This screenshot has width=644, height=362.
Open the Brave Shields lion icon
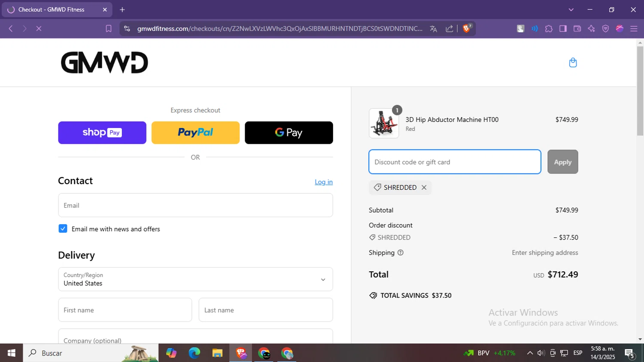(x=467, y=28)
